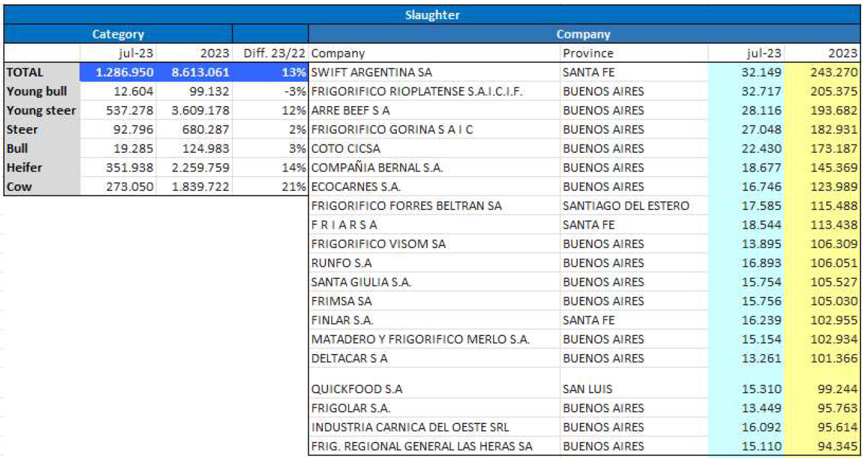Click the Slaughter title header bar
The width and height of the screenshot is (868, 460).
pos(432,15)
